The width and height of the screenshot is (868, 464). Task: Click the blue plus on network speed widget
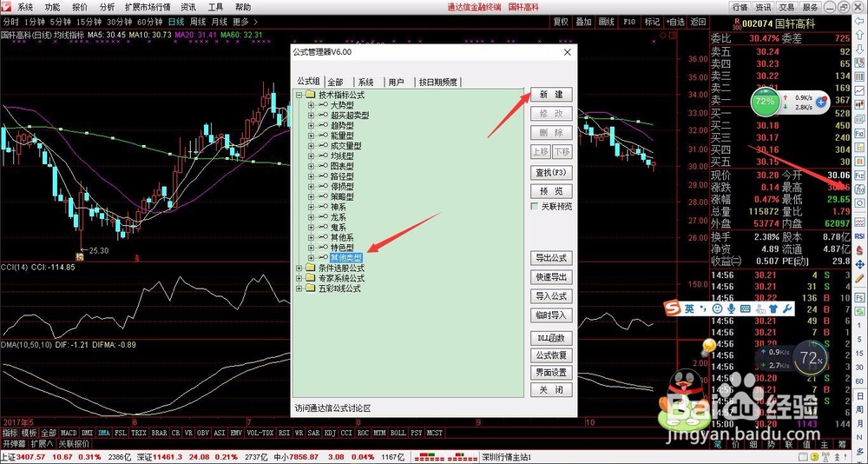coord(821,103)
